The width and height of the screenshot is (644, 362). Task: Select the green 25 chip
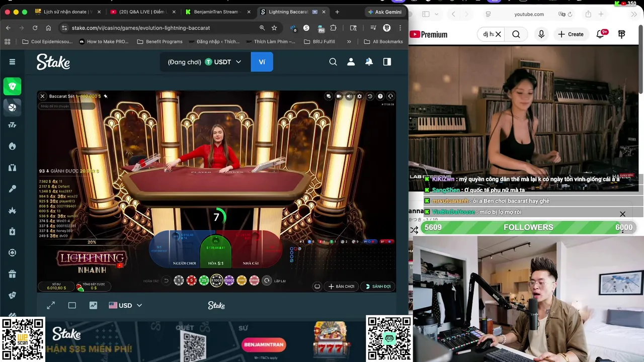pyautogui.click(x=204, y=281)
